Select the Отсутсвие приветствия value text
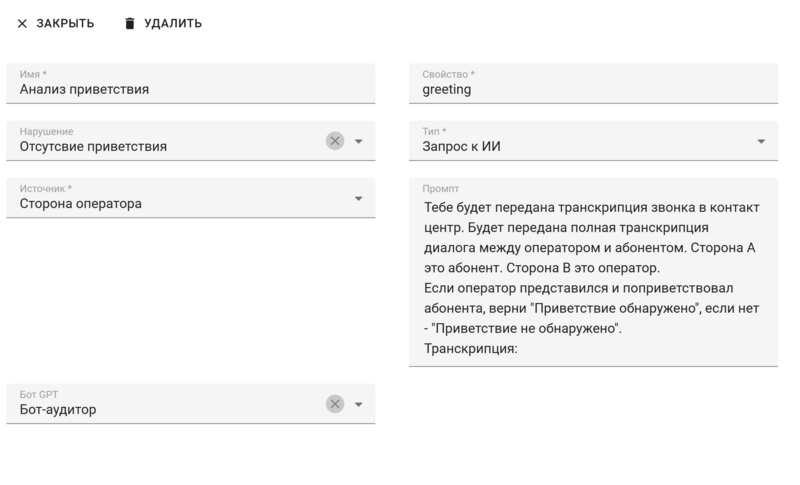 point(93,147)
